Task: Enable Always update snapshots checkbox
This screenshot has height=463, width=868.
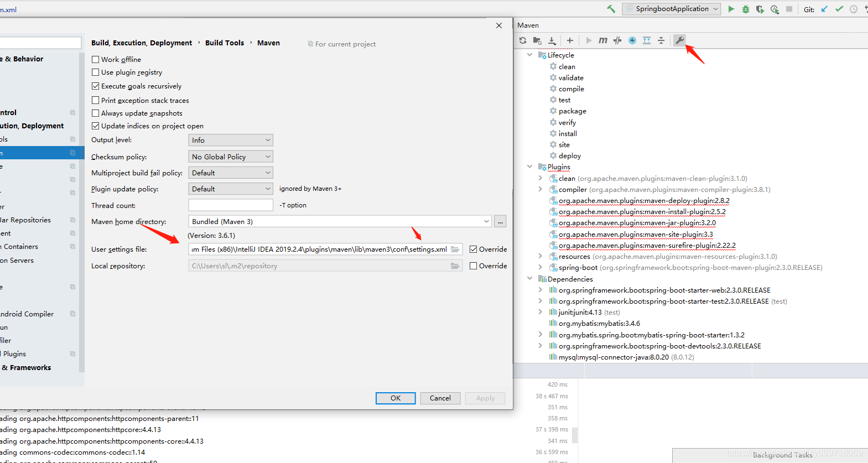Action: click(95, 113)
